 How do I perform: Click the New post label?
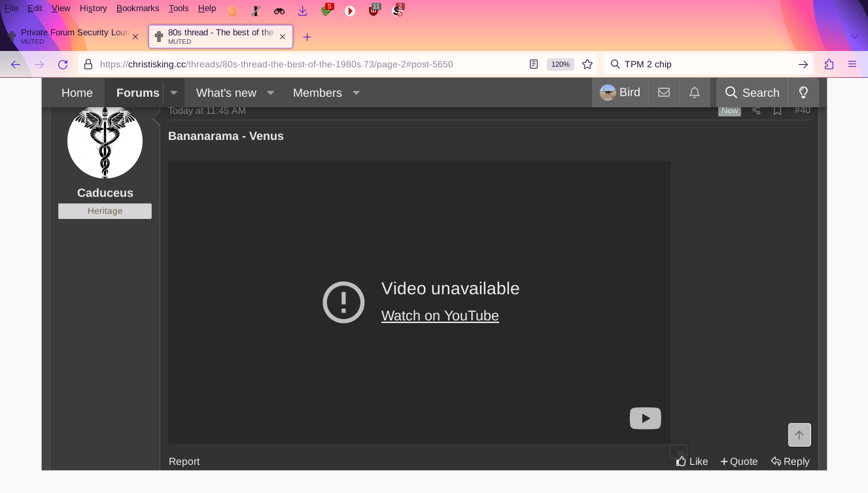(x=730, y=110)
